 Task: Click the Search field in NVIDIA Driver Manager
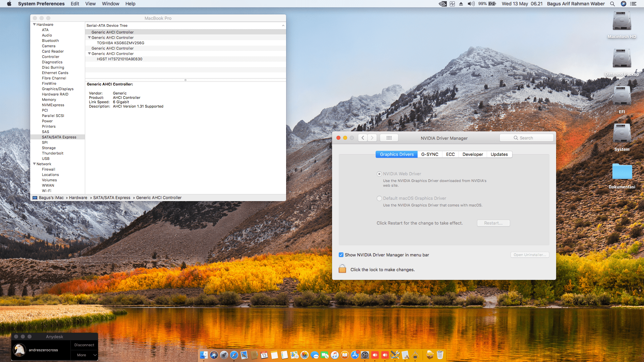click(x=526, y=138)
